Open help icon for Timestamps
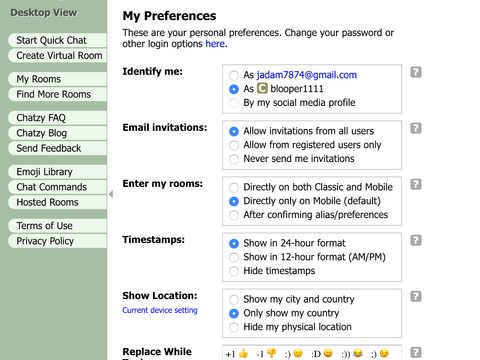The width and height of the screenshot is (480, 360). pyautogui.click(x=416, y=240)
